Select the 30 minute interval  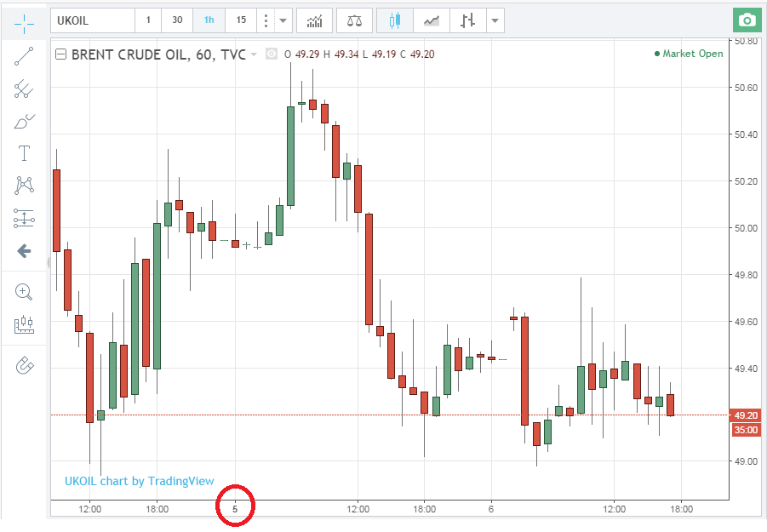point(177,20)
